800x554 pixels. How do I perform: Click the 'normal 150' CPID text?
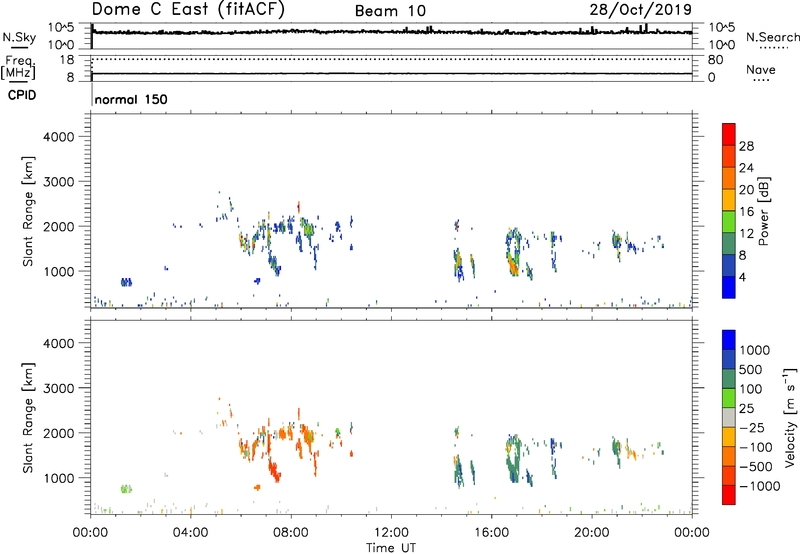(131, 99)
